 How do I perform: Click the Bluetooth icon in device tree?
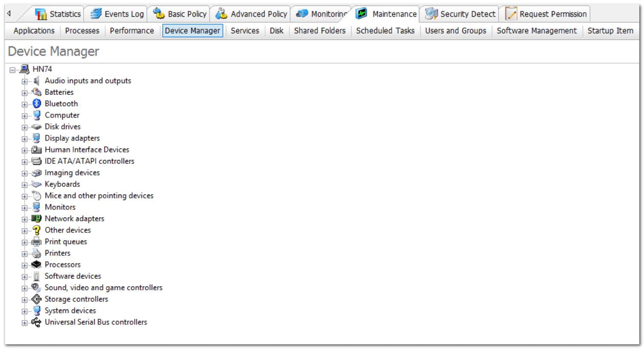[x=37, y=103]
